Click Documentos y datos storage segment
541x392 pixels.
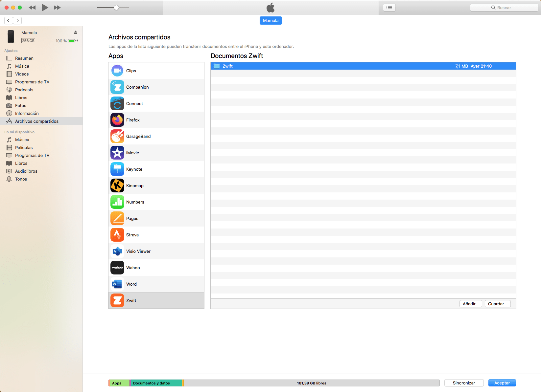(x=156, y=383)
